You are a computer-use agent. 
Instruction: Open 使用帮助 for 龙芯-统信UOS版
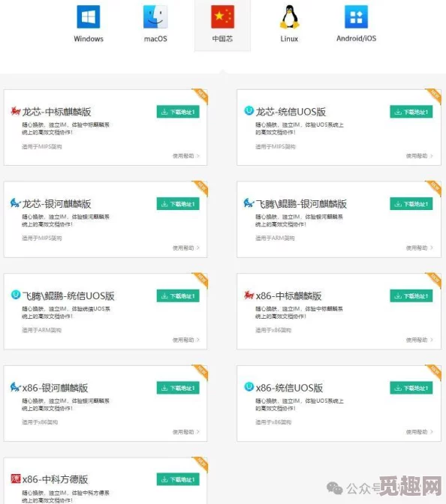tap(419, 156)
